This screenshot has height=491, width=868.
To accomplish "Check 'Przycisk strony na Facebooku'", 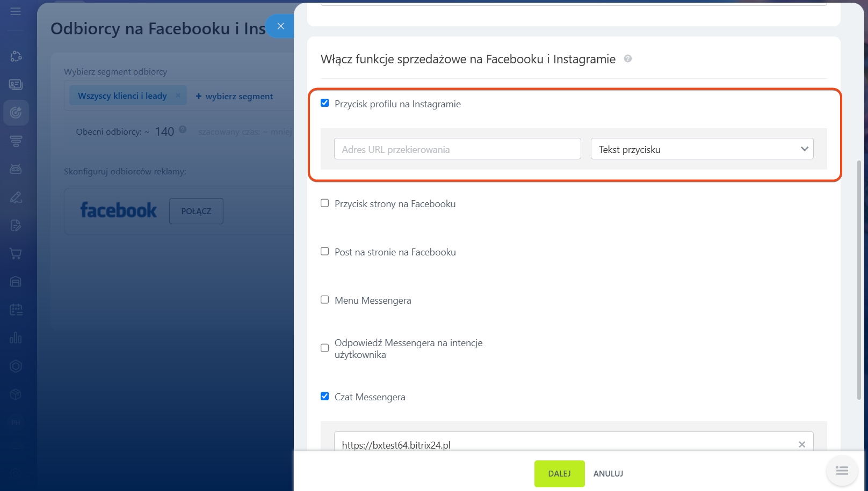I will coord(324,203).
